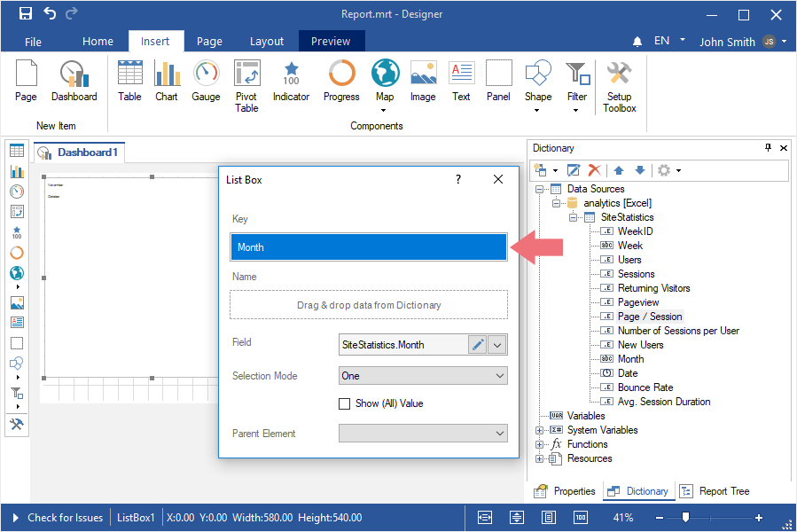This screenshot has width=797, height=532.
Task: Collapse the SiteStatistics tree node
Action: [x=573, y=217]
